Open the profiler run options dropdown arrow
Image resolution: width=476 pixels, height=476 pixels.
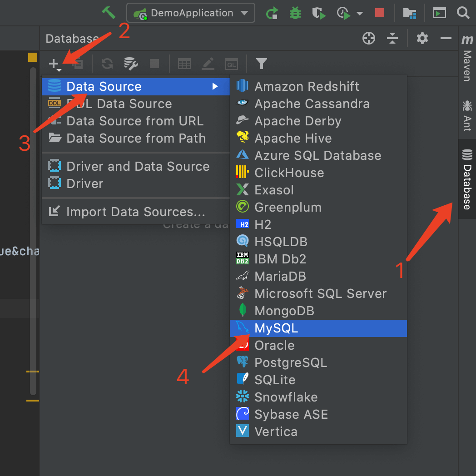[x=360, y=13]
